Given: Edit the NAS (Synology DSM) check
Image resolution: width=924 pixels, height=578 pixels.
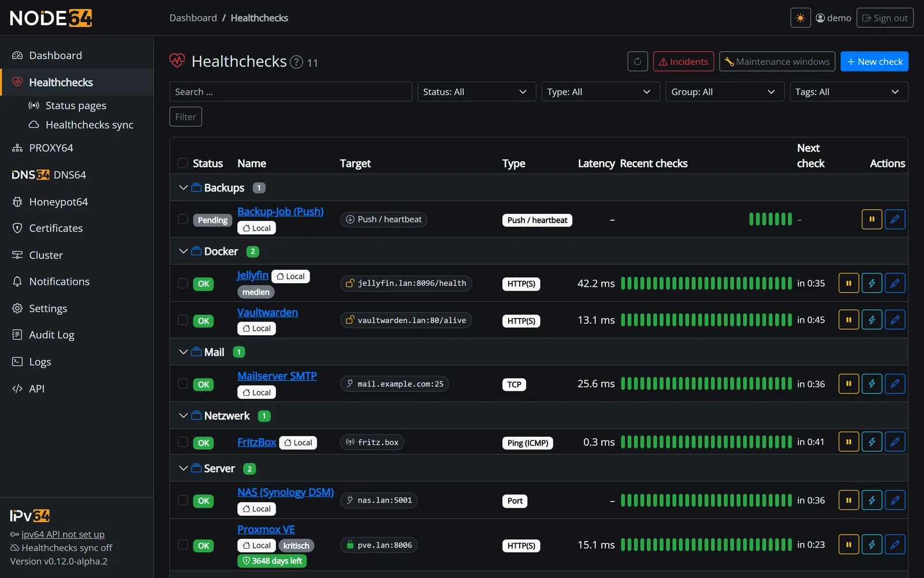Looking at the screenshot, I should point(895,501).
